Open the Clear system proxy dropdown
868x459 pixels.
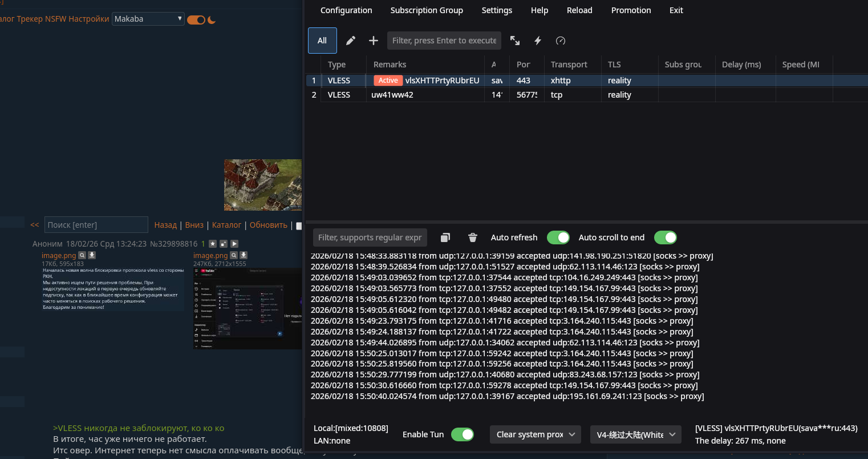click(x=536, y=434)
